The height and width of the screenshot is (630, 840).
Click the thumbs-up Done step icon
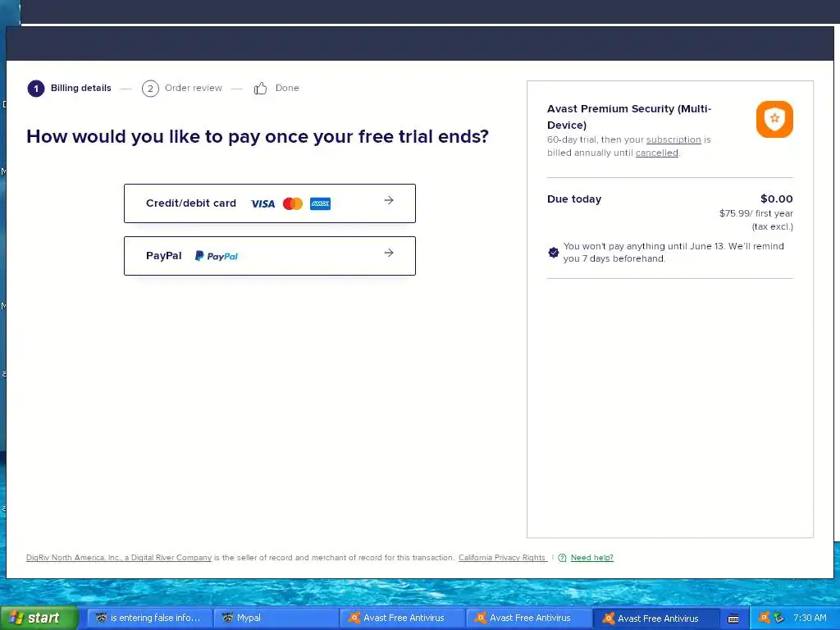[x=260, y=89]
